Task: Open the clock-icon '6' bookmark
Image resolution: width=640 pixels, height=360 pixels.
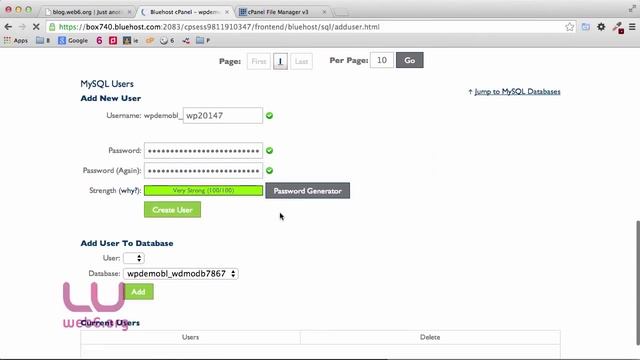Action: pyautogui.click(x=167, y=40)
